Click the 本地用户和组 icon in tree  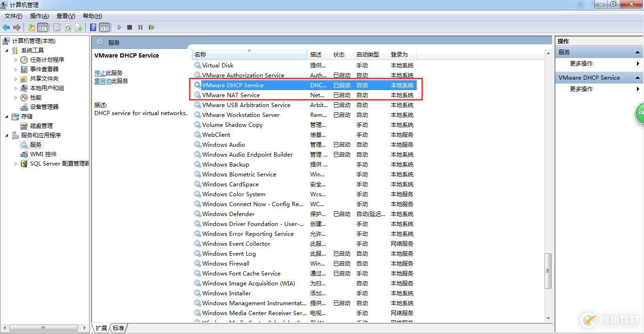point(24,88)
